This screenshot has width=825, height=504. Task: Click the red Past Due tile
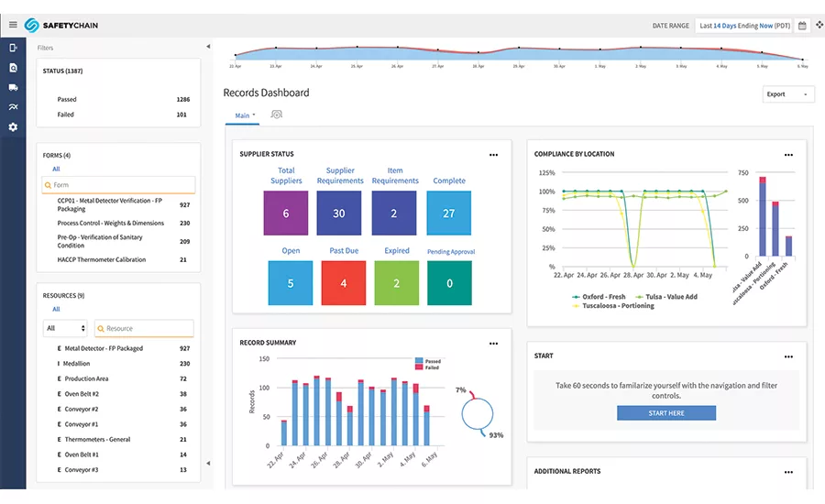pos(344,283)
